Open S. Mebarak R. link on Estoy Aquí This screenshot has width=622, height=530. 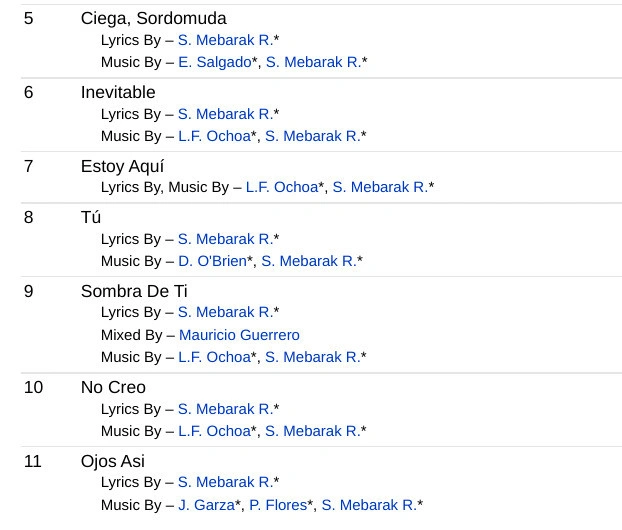click(379, 187)
